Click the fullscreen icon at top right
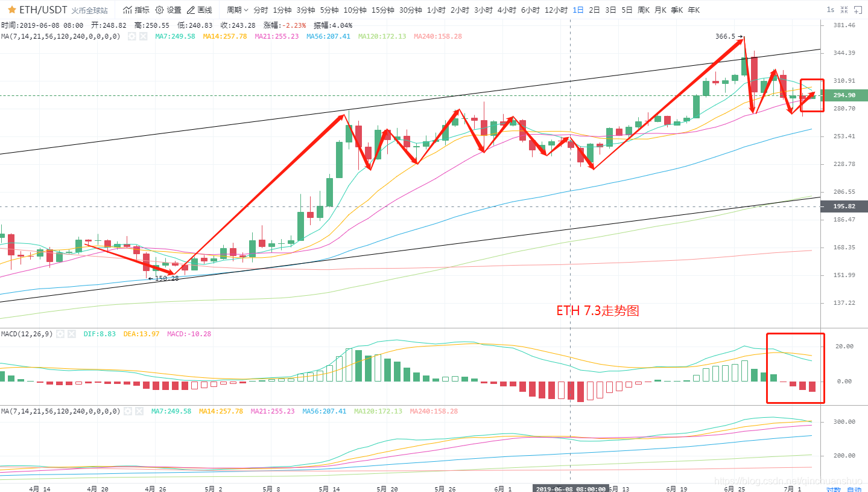This screenshot has width=868, height=492. (x=858, y=10)
